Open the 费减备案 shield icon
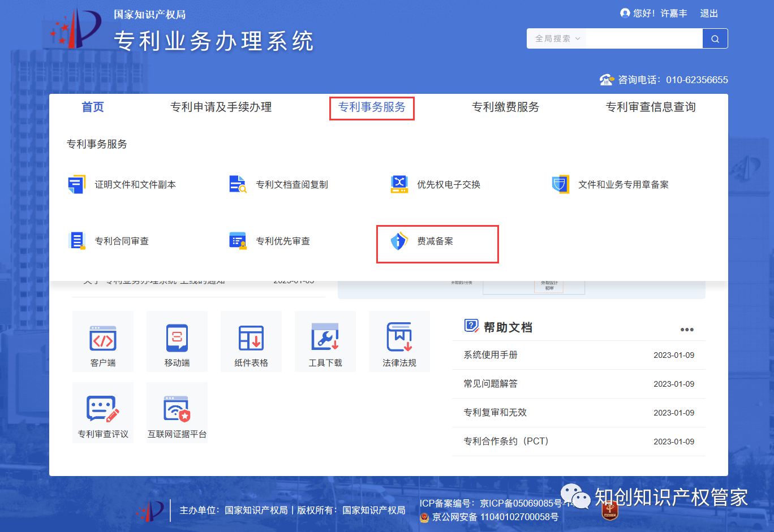The height and width of the screenshot is (532, 774). pyautogui.click(x=399, y=241)
